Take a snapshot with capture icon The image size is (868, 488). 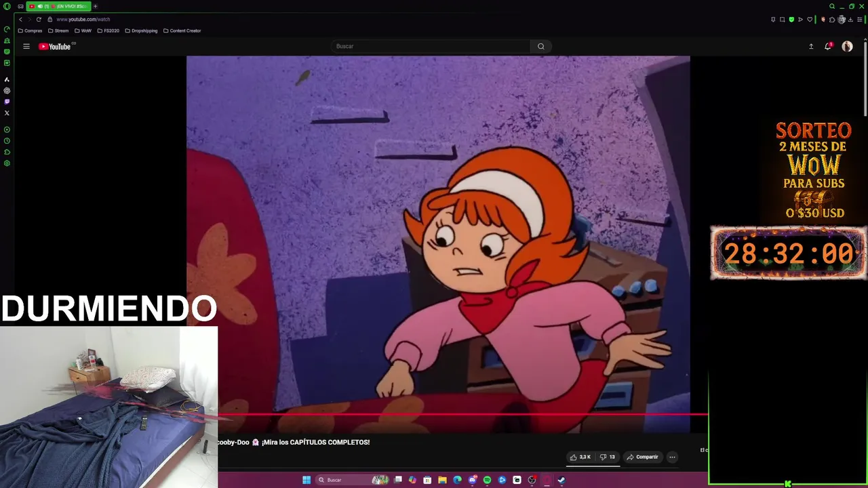coord(782,19)
